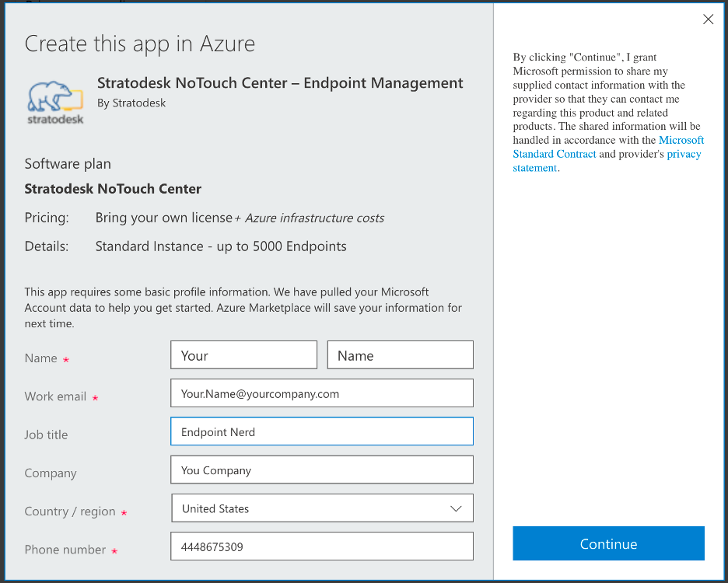This screenshot has width=728, height=583.
Task: Click the 'Bring your own license' pricing text
Action: tap(164, 218)
